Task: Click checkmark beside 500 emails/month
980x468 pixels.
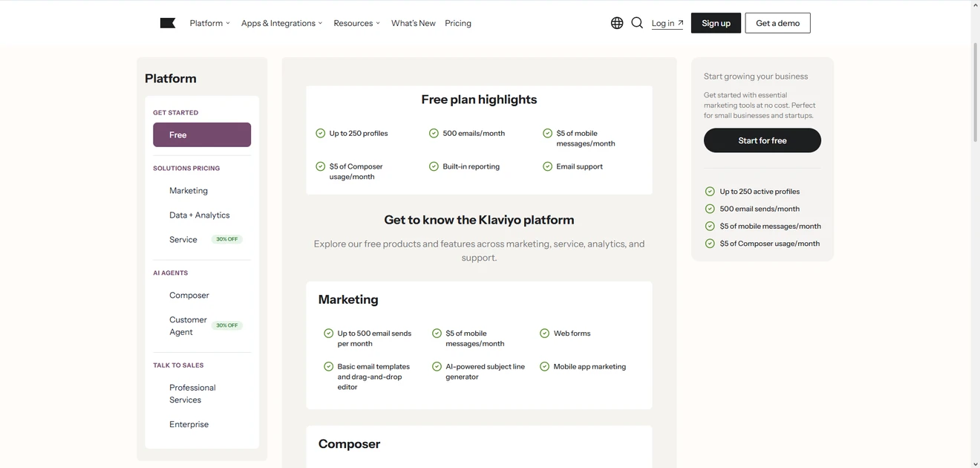Action: click(x=434, y=134)
